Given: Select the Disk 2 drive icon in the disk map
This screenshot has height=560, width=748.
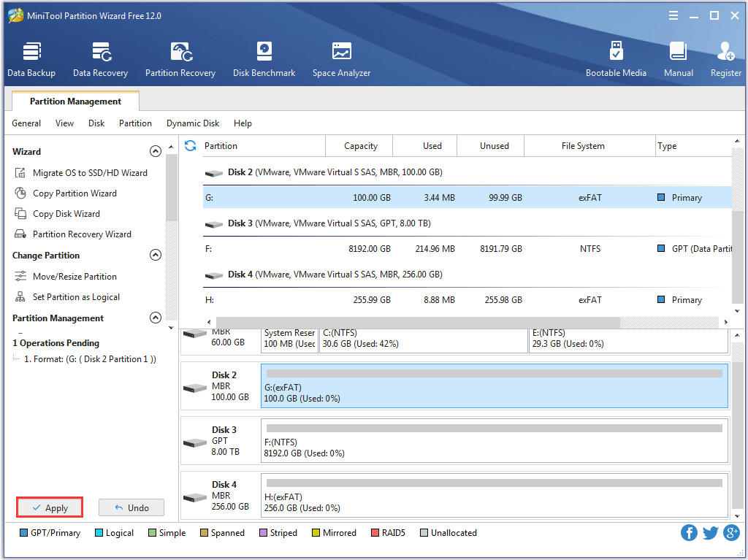Looking at the screenshot, I should tap(194, 388).
